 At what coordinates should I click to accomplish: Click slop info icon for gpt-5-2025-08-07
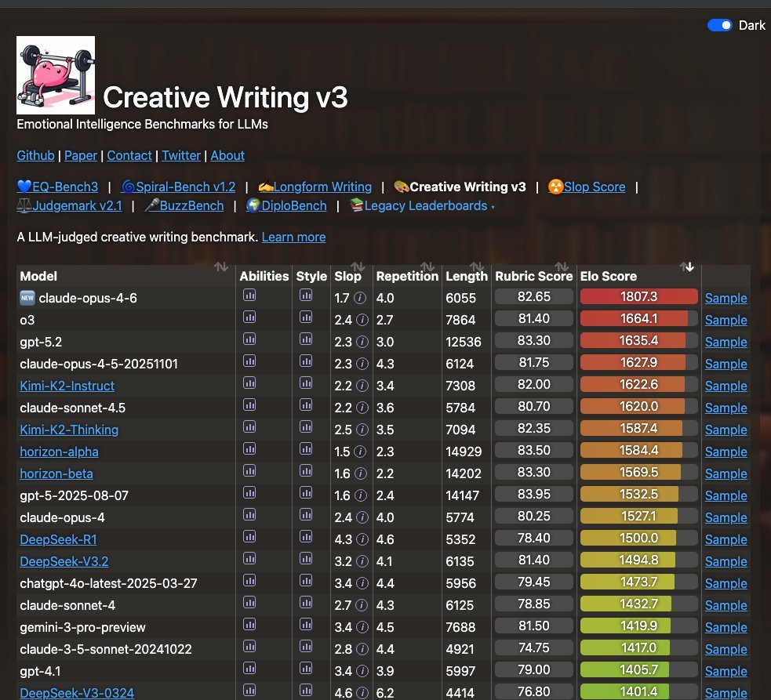(361, 495)
